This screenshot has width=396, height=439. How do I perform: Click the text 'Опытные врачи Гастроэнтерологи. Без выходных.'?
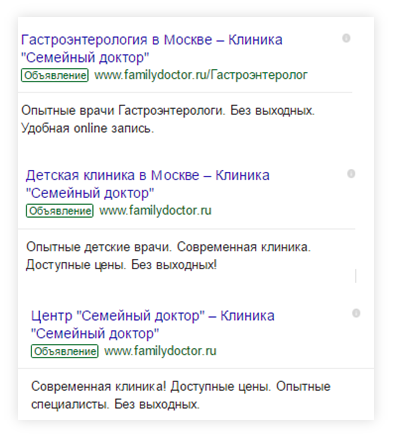(168, 110)
